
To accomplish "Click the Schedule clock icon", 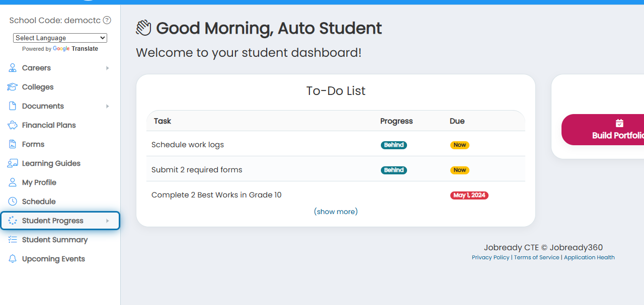I will coord(13,201).
